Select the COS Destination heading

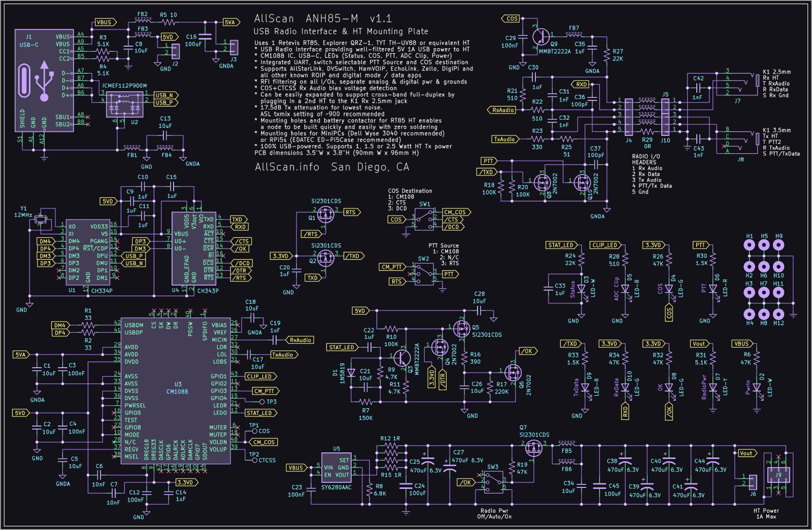click(x=410, y=191)
